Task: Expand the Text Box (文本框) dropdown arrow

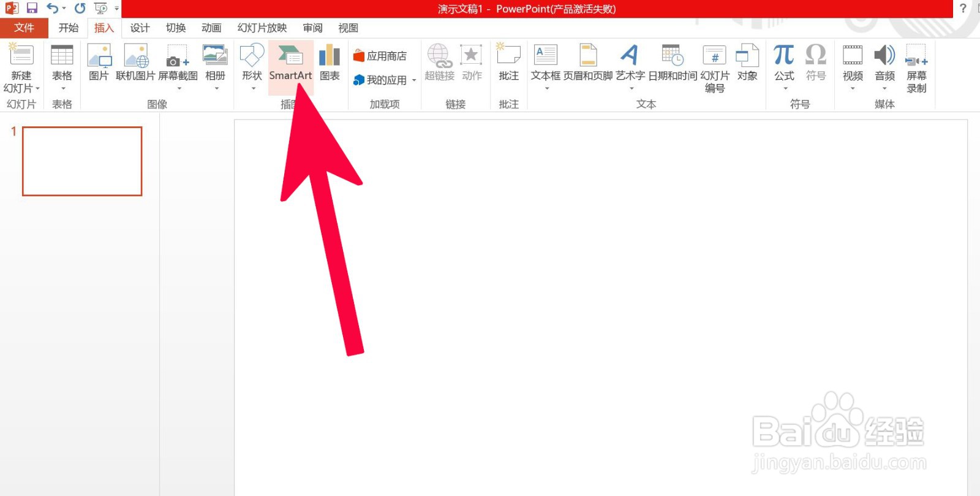Action: 547,88
